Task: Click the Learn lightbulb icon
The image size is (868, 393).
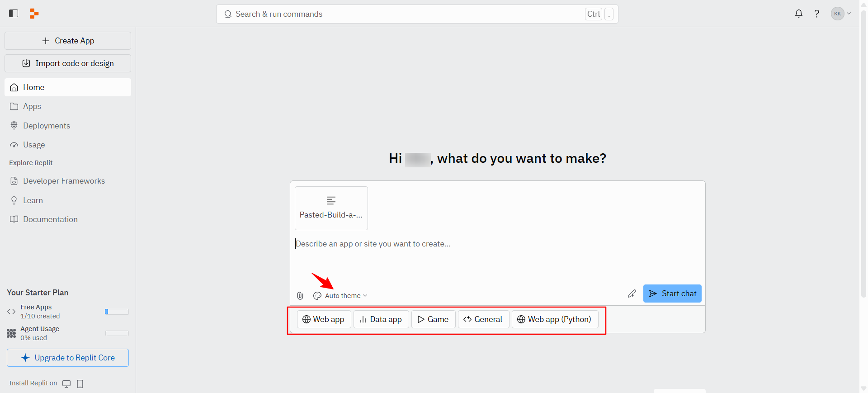Action: point(14,200)
